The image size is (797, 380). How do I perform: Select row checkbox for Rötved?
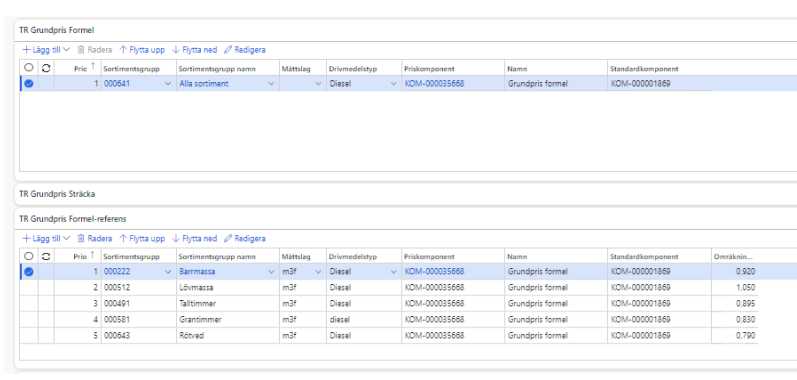pos(29,336)
